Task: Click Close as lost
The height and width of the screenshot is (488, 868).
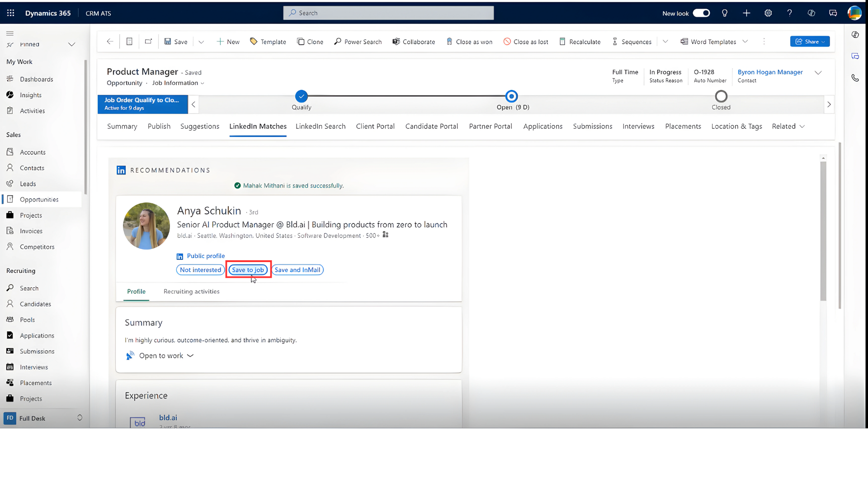Action: 526,42
